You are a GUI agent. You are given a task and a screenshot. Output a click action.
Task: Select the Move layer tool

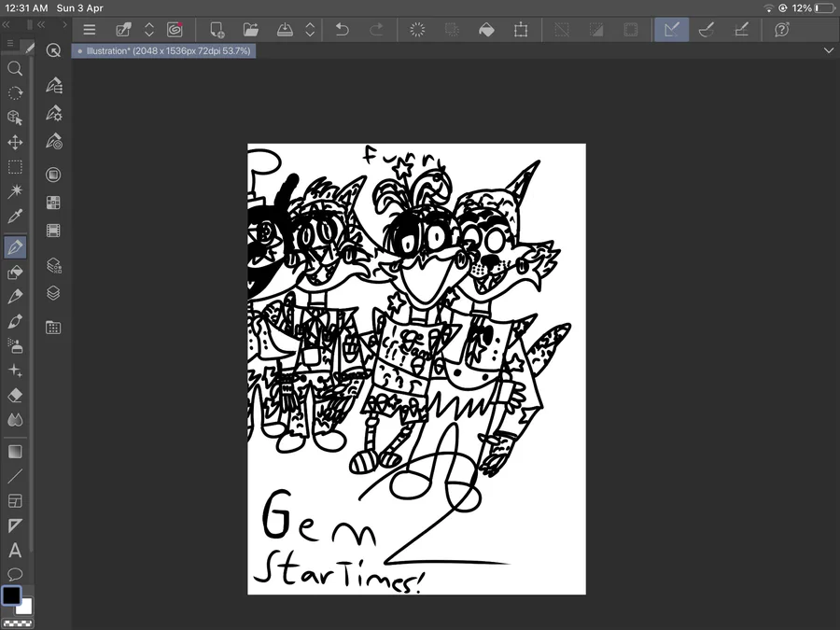point(15,142)
